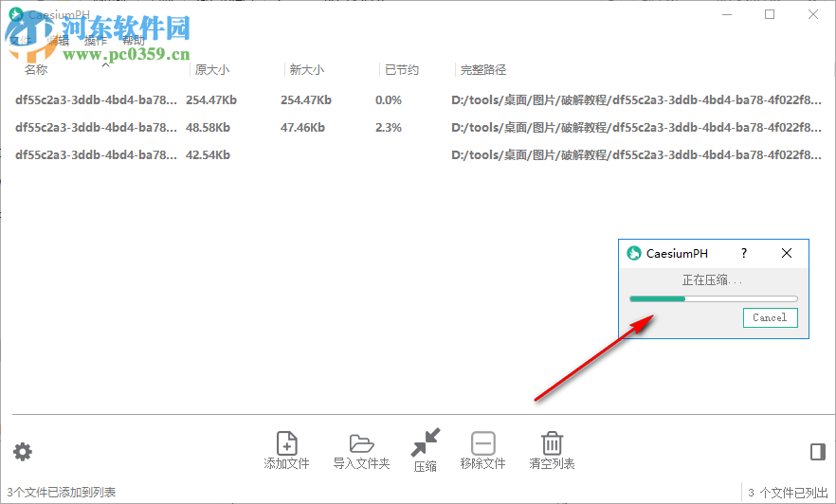Maximize the CaesiumPH main window
The image size is (836, 504).
click(x=770, y=14)
